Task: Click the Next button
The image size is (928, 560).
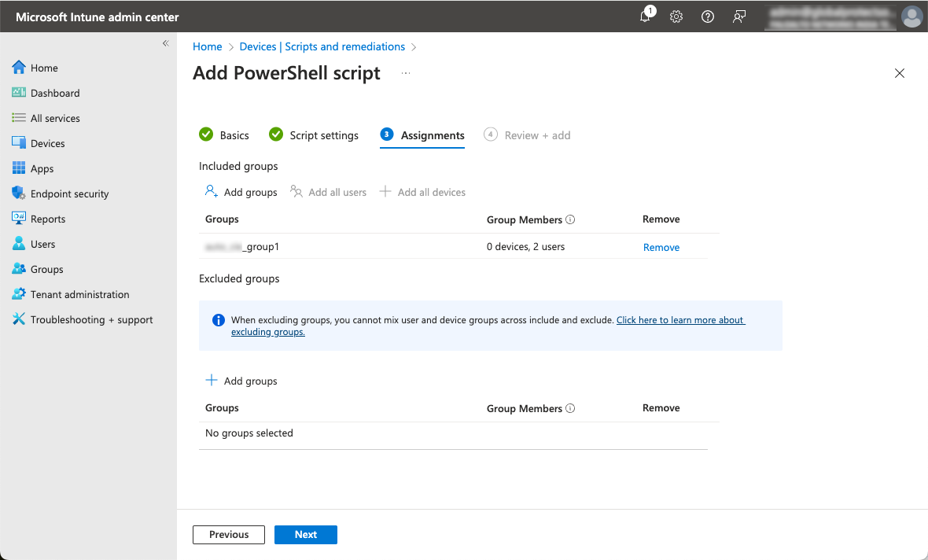Action: click(x=305, y=534)
